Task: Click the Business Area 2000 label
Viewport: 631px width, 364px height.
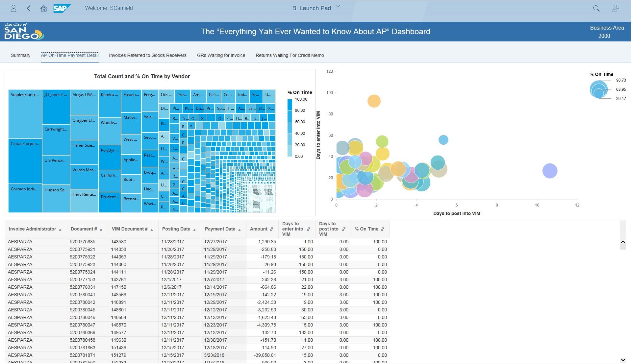Action: pyautogui.click(x=607, y=32)
